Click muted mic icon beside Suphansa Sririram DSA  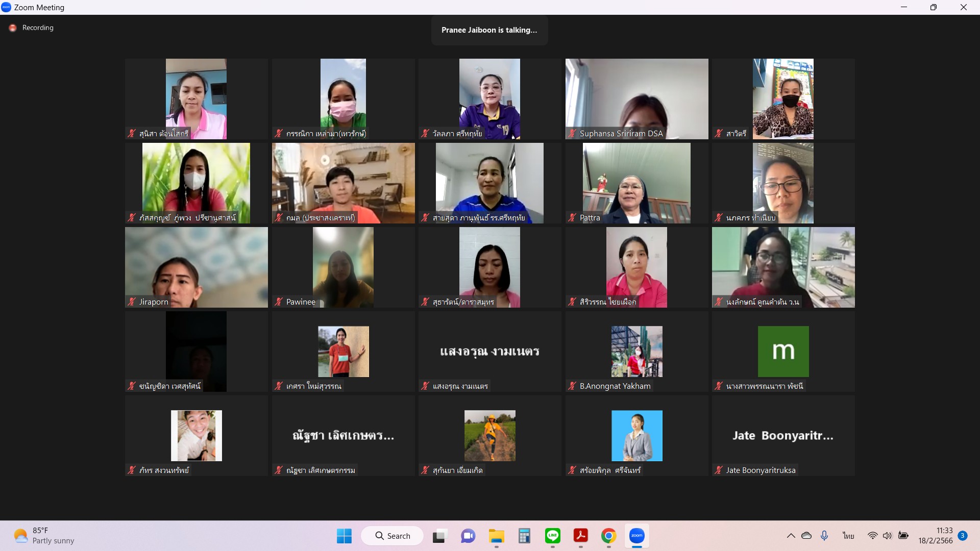(572, 134)
